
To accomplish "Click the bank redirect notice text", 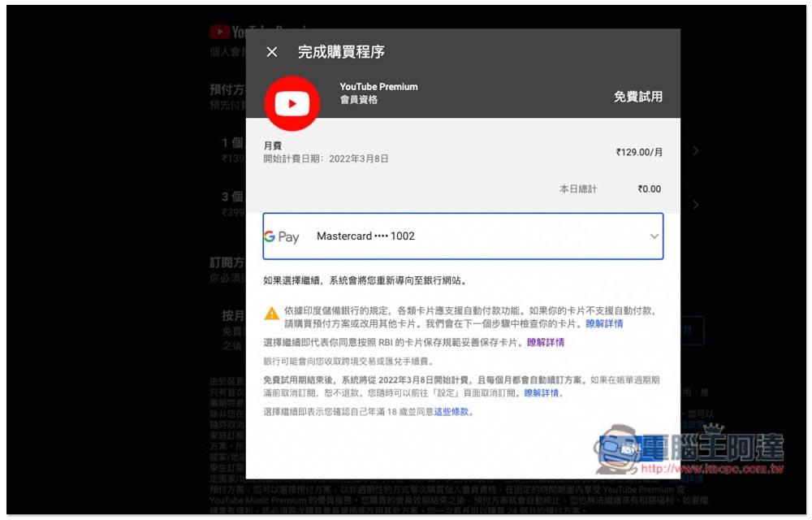I will coord(365,280).
